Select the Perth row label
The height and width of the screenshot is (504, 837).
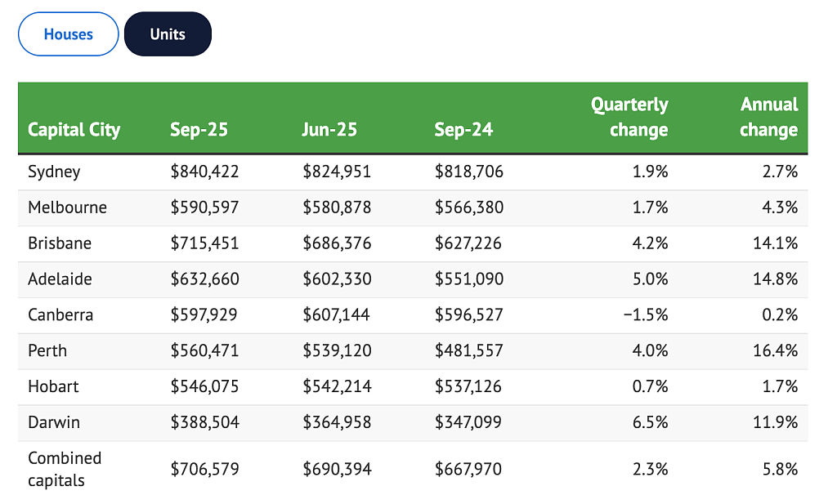pos(47,350)
